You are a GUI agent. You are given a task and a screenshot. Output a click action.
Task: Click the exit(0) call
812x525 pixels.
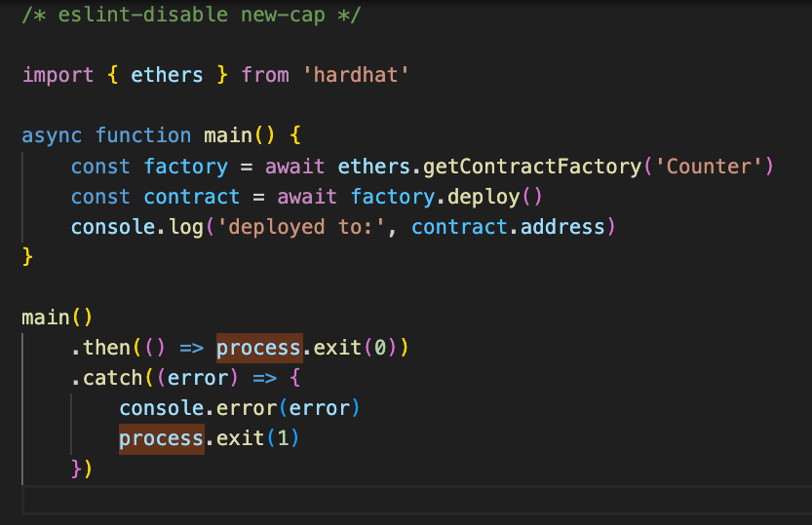pyautogui.click(x=350, y=348)
